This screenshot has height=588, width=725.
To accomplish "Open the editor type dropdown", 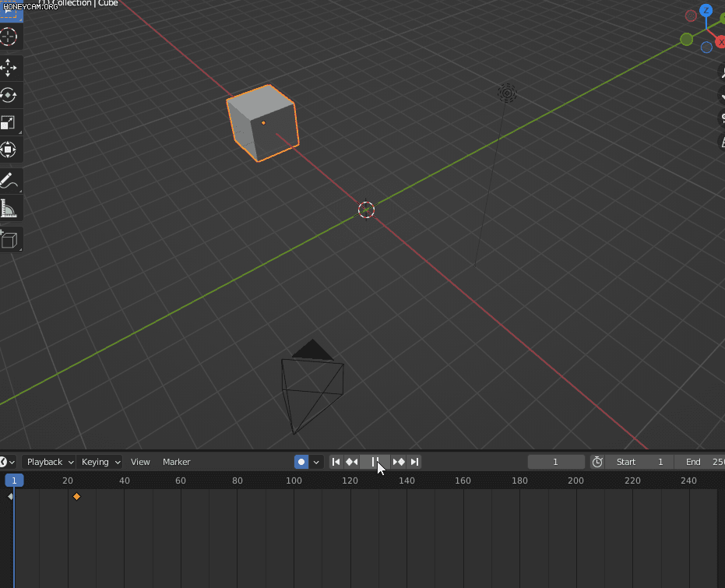I will click(8, 462).
